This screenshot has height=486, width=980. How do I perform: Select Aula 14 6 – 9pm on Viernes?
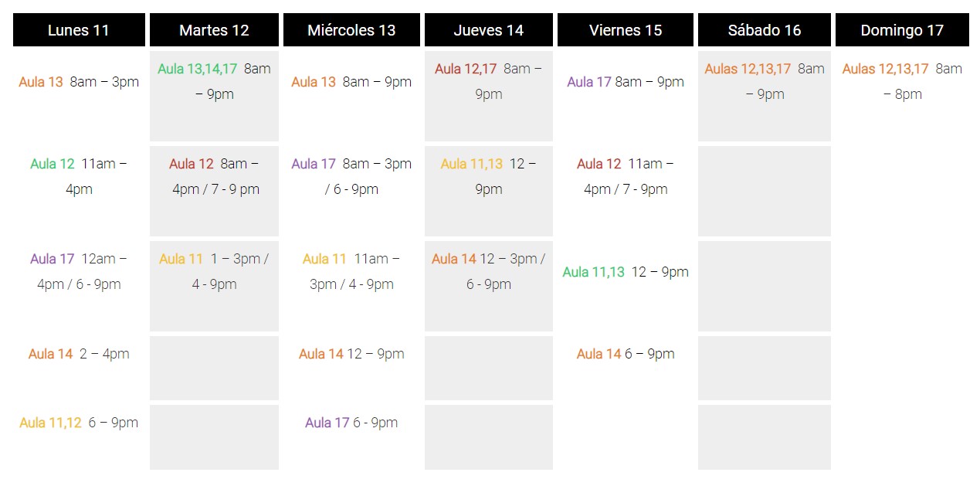[626, 354]
